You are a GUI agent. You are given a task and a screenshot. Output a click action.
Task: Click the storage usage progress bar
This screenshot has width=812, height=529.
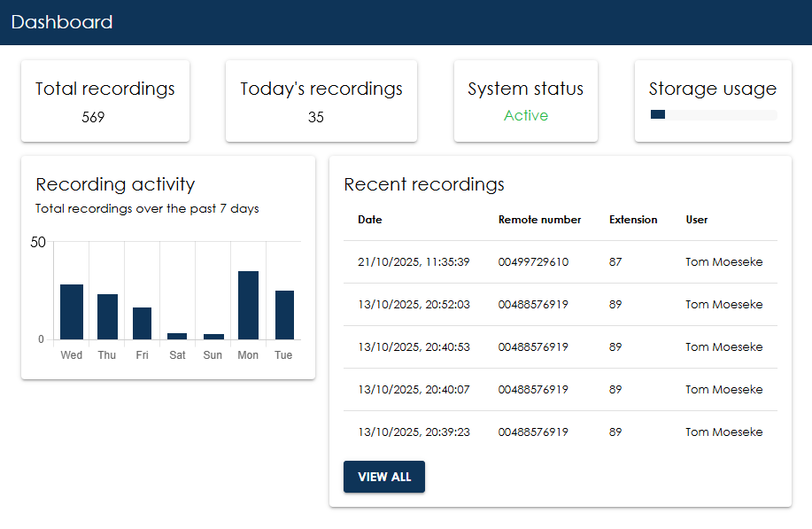coord(713,115)
